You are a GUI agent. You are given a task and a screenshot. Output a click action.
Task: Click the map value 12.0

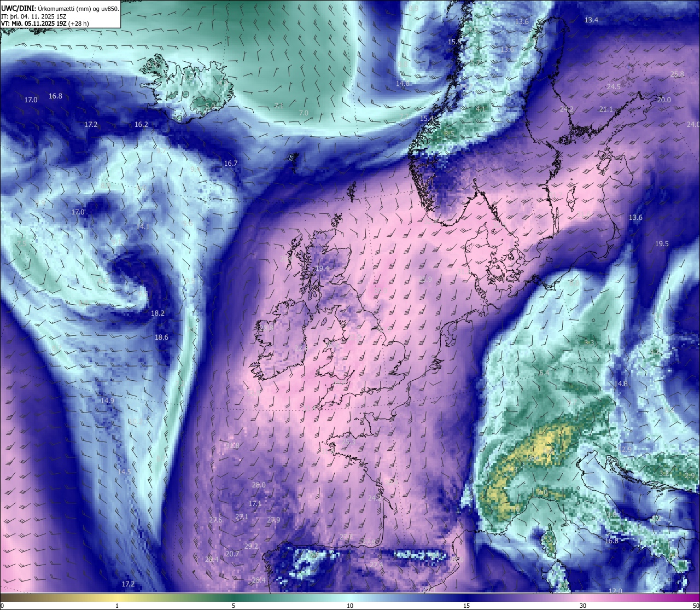(x=616, y=591)
